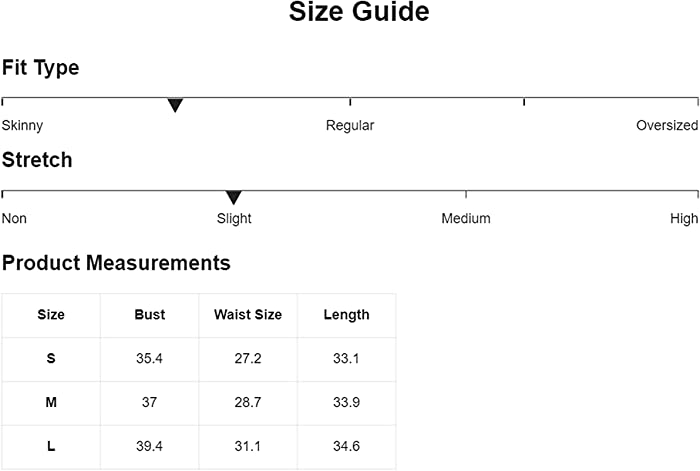Click the Stretch triangle marker at Slight
The image size is (700, 471).
(233, 198)
